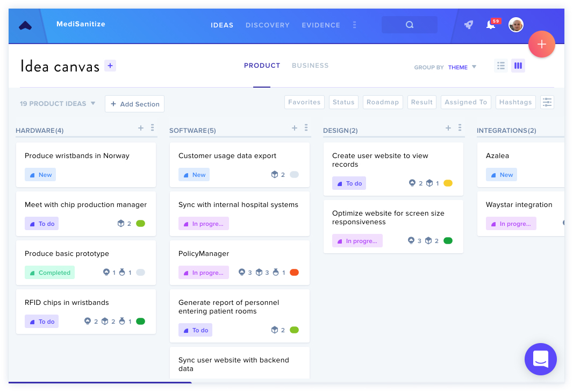Change To do status on RFID chips card
The height and width of the screenshot is (392, 573).
(x=42, y=322)
